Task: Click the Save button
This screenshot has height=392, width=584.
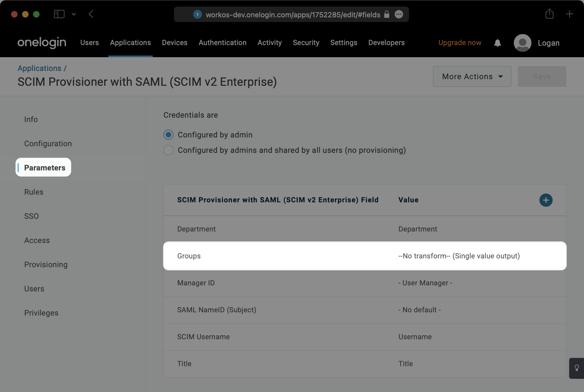Action: 542,76
